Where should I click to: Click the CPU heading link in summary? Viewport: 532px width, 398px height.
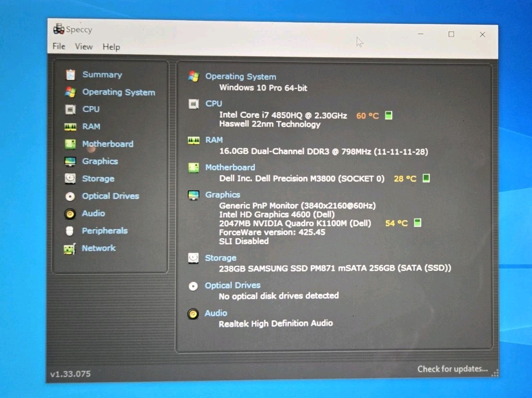point(214,104)
